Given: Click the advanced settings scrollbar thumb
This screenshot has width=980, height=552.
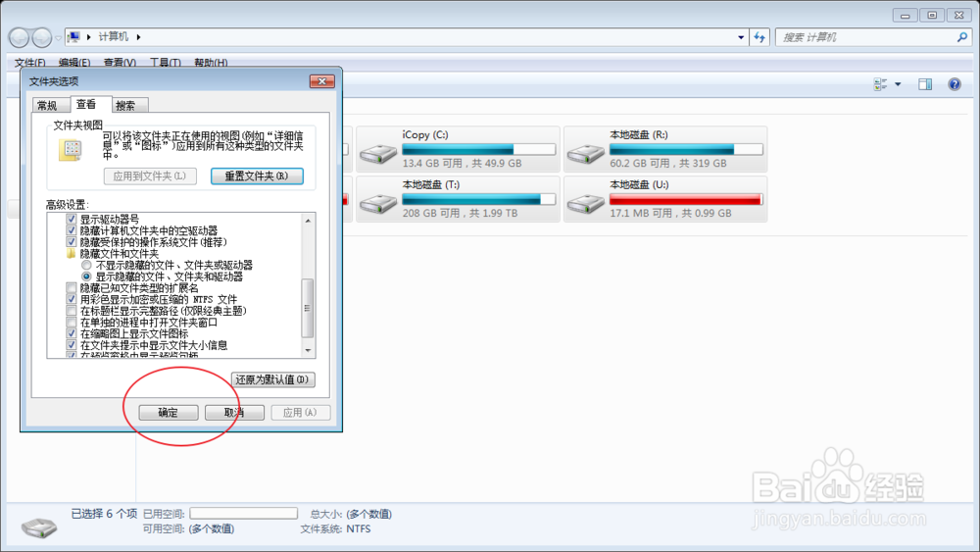Looking at the screenshot, I should 308,308.
